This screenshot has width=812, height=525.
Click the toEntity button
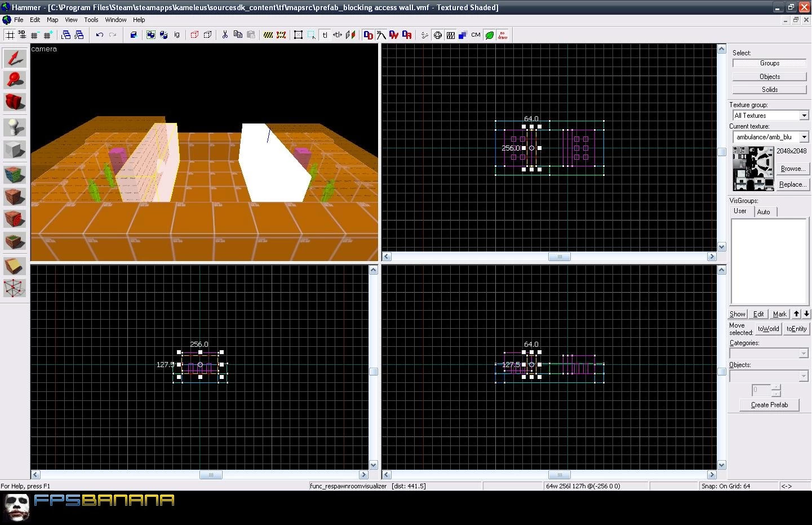point(796,329)
